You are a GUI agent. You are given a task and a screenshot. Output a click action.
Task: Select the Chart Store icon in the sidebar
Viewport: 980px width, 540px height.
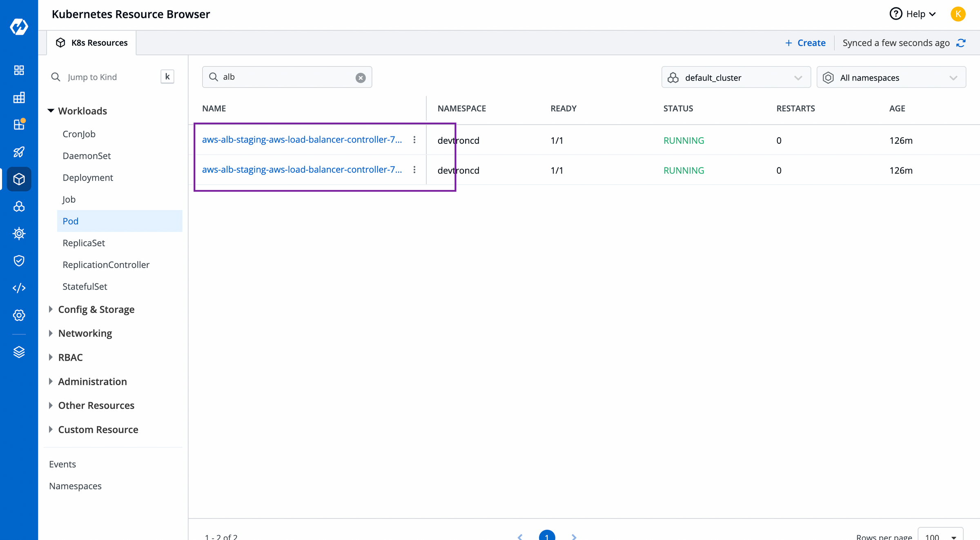point(19,97)
